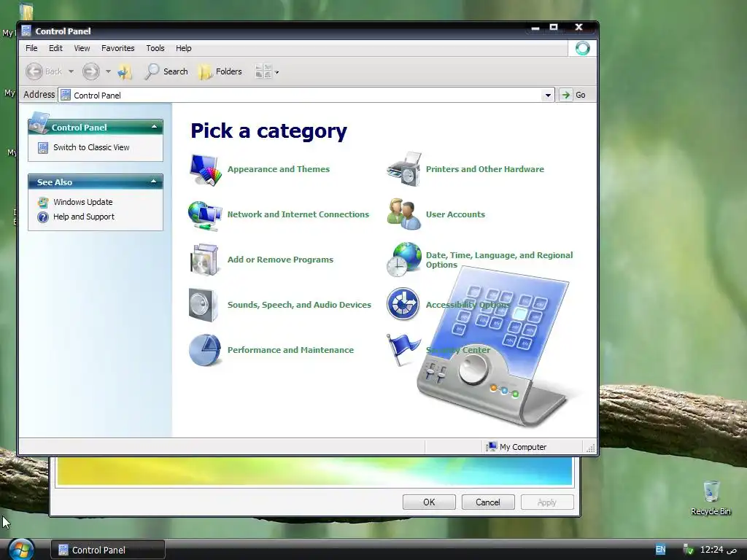
Task: Open the Back button history dropdown arrow
Action: [71, 71]
